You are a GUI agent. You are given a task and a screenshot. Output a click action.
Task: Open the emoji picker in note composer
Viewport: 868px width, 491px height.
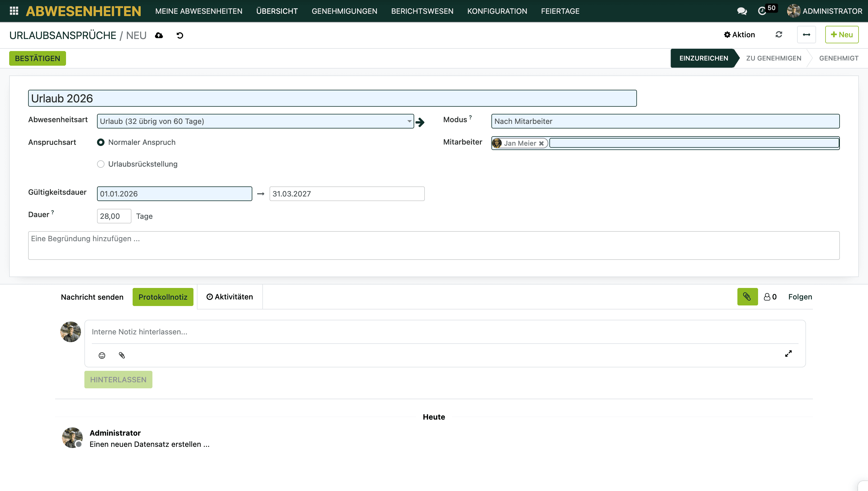102,355
